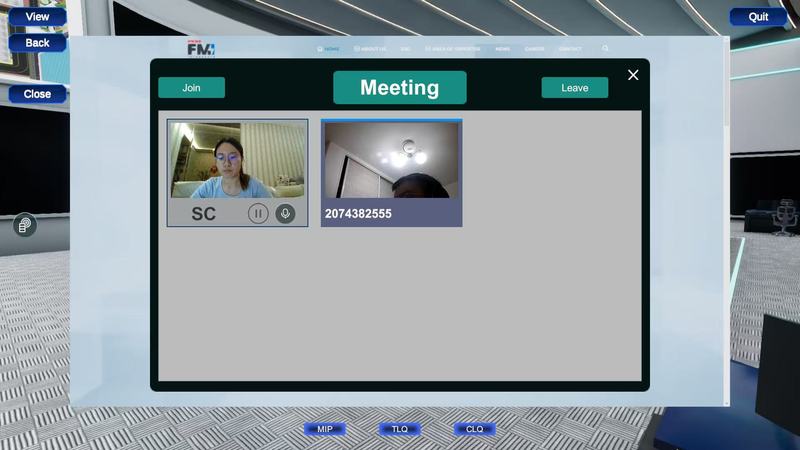Click the Meeting title banner
Screen dimensions: 800x450
(x=399, y=88)
